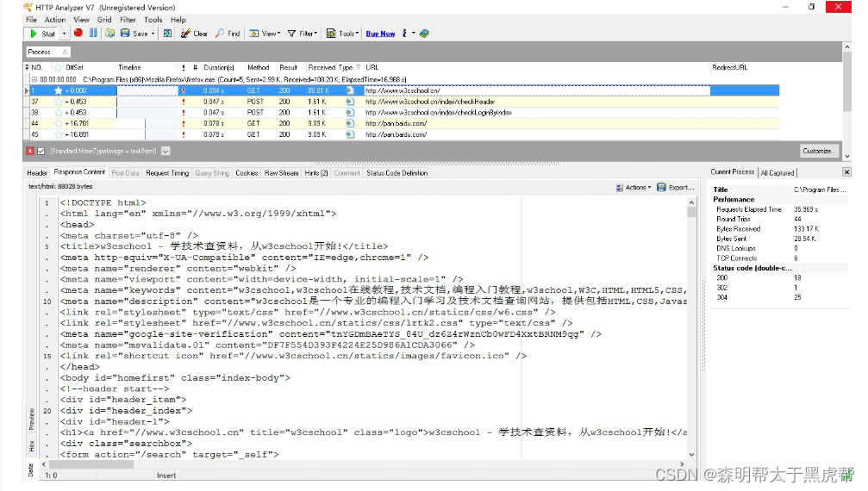Collapse the Firefox process group row

pos(34,79)
